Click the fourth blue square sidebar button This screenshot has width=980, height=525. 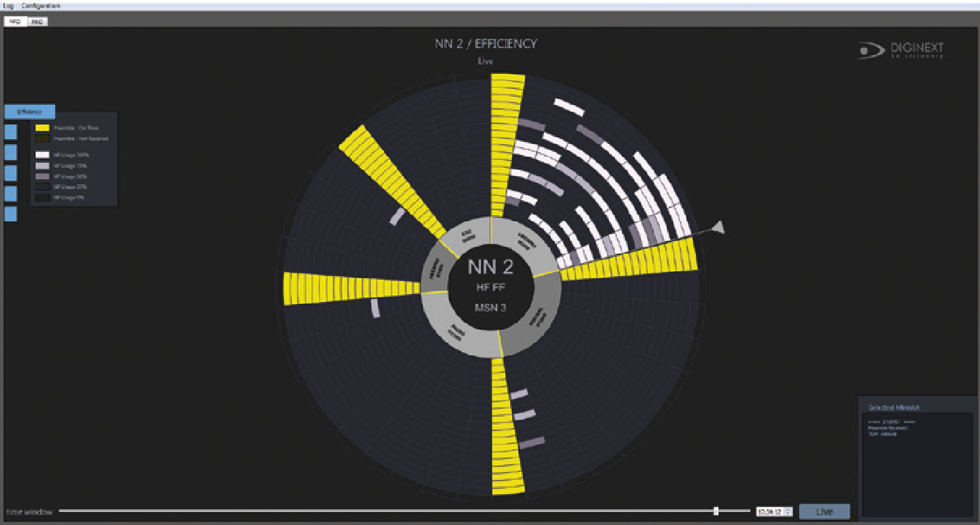point(11,194)
